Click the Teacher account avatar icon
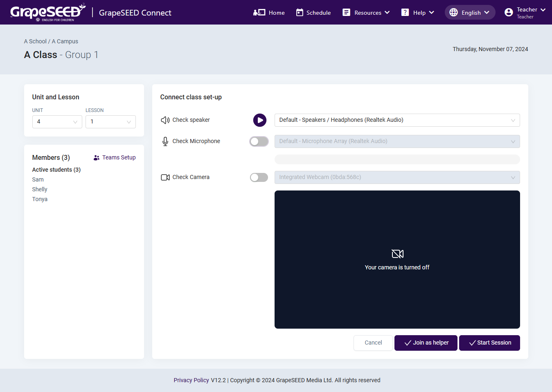This screenshot has width=552, height=392. 509,13
